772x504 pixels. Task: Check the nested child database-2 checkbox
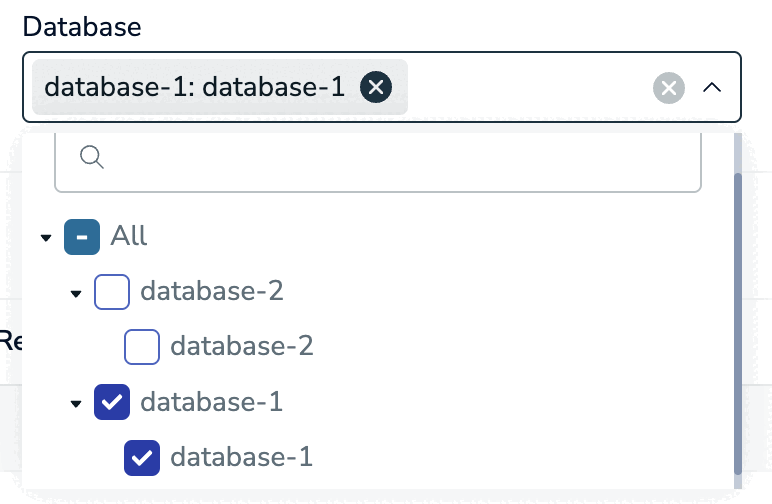pos(142,347)
